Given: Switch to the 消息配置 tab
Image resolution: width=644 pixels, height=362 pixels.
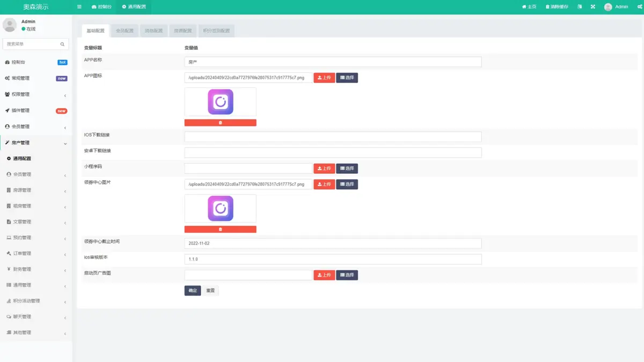Looking at the screenshot, I should point(153,31).
